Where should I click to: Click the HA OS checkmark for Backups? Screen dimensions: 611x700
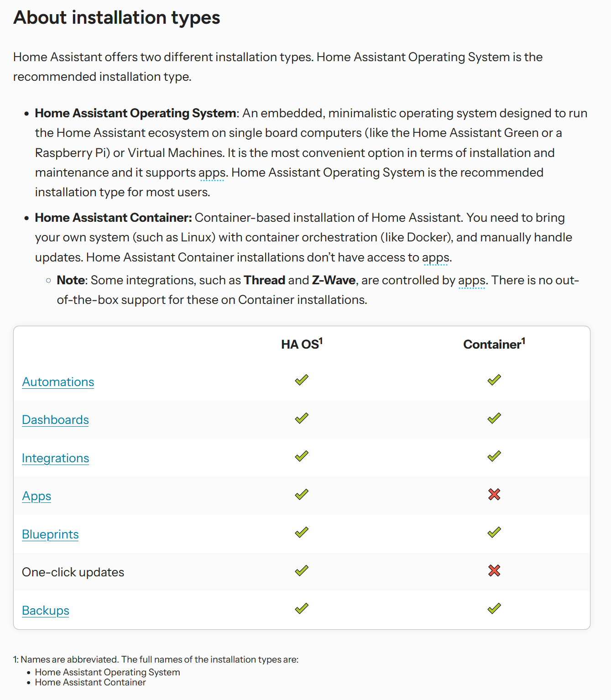coord(302,608)
